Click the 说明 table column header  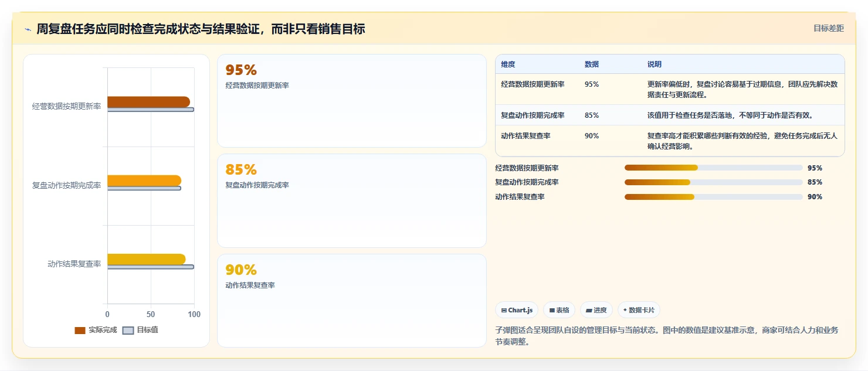655,64
